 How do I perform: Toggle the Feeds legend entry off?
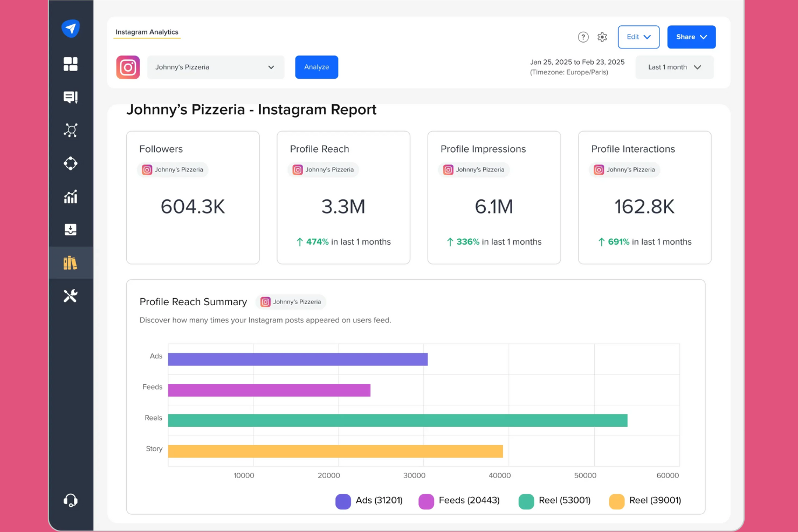click(x=459, y=501)
